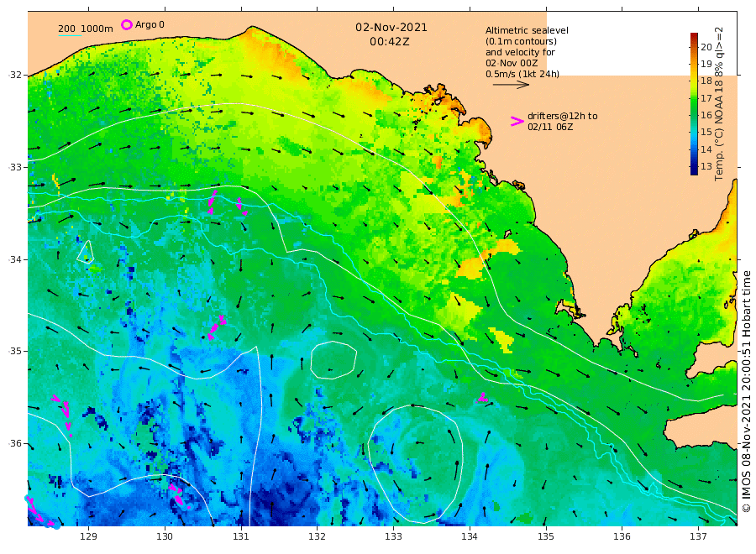Click the '0.5m/s (1kt 24h)' scale text
The image size is (756, 554).
[522, 74]
